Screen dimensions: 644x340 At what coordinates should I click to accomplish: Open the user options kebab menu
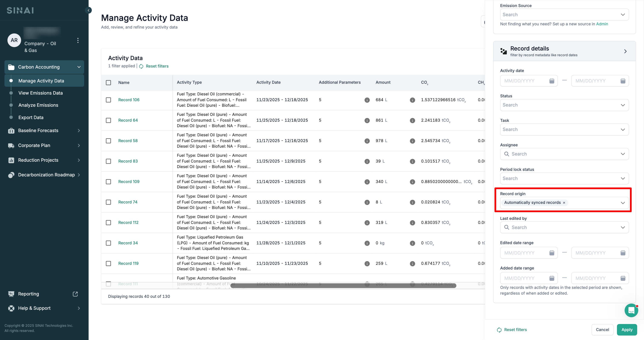[x=78, y=40]
